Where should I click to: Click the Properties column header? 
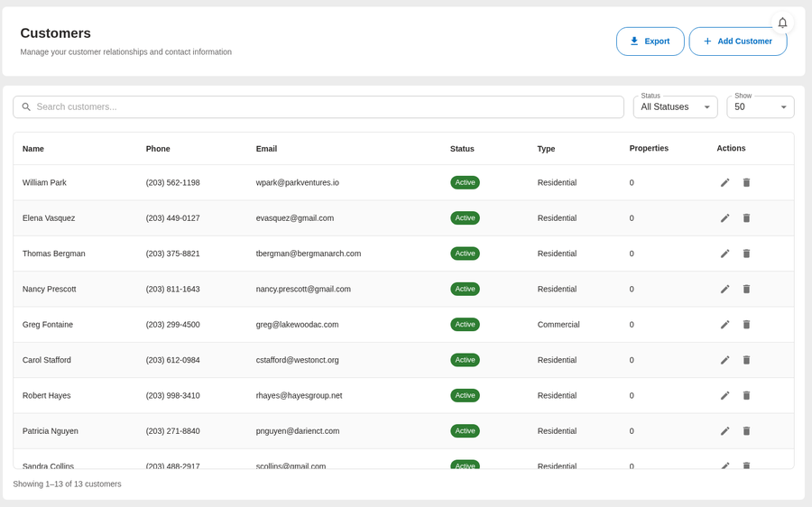point(649,148)
